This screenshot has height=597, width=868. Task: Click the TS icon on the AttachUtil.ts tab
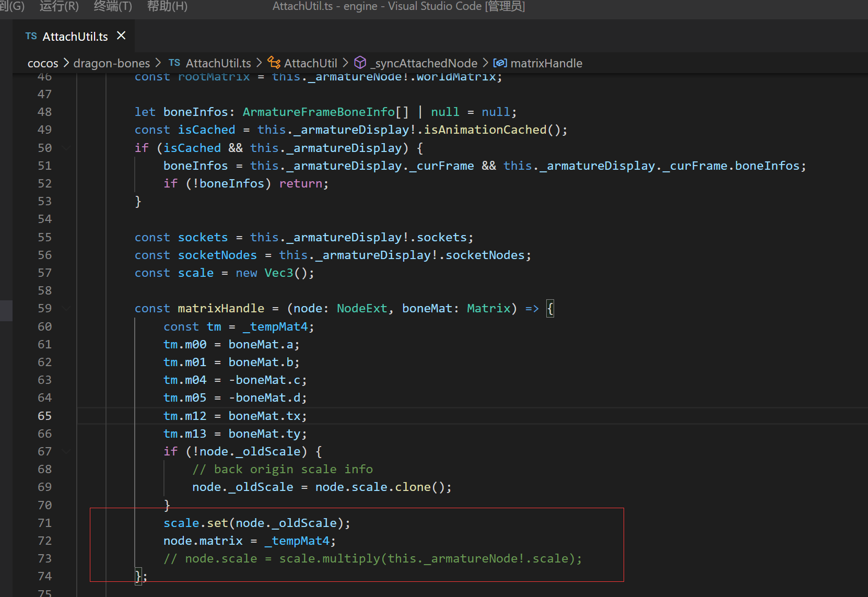31,36
